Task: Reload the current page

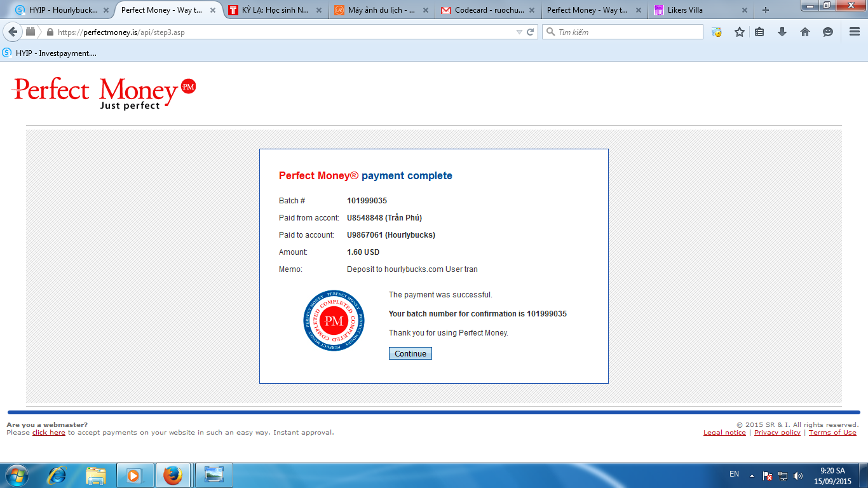Action: pos(531,32)
